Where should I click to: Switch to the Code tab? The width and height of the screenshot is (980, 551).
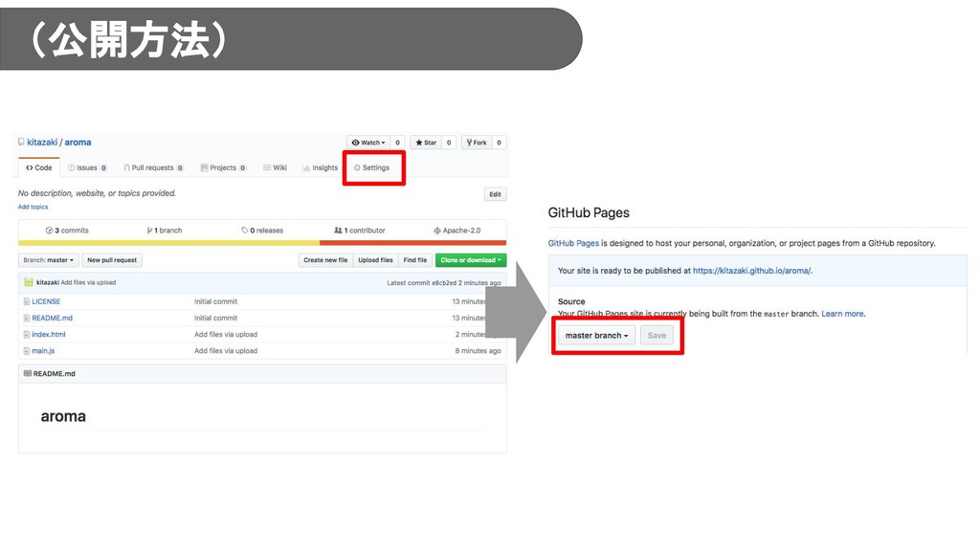tap(38, 168)
